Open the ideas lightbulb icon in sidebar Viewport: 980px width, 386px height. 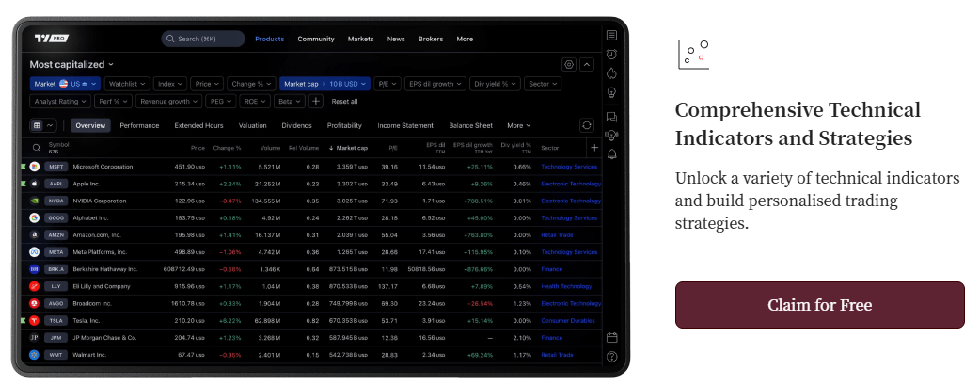[612, 92]
